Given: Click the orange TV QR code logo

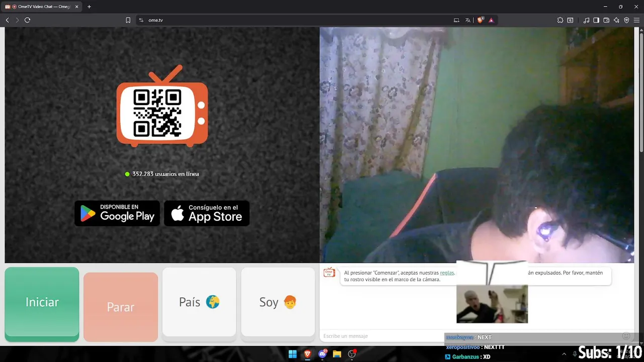Looking at the screenshot, I should (162, 106).
